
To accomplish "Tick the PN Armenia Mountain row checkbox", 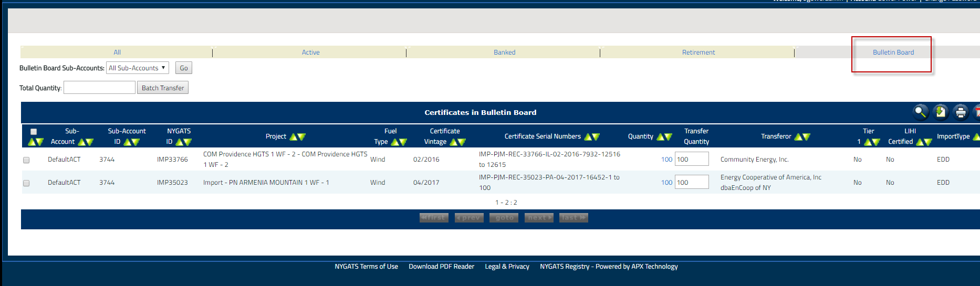I will [x=26, y=183].
